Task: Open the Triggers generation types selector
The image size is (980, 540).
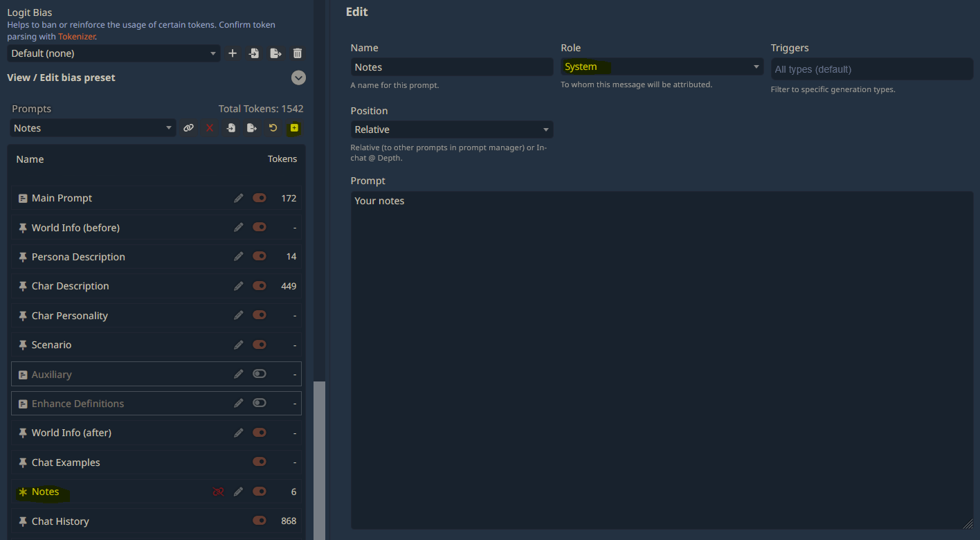Action: pos(872,69)
